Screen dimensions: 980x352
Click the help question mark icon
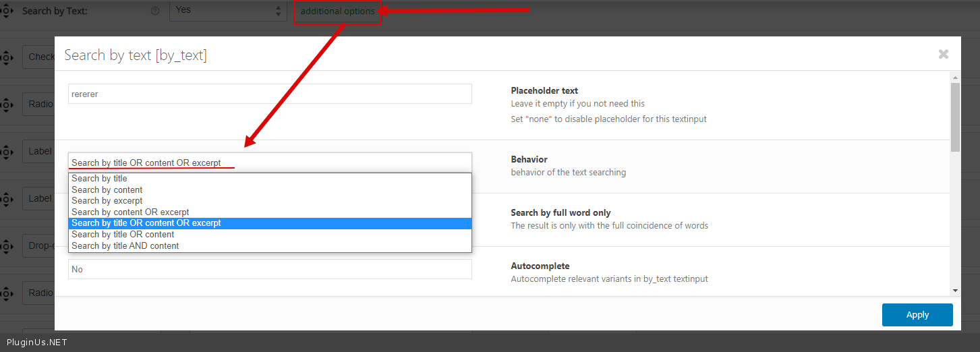pos(155,11)
